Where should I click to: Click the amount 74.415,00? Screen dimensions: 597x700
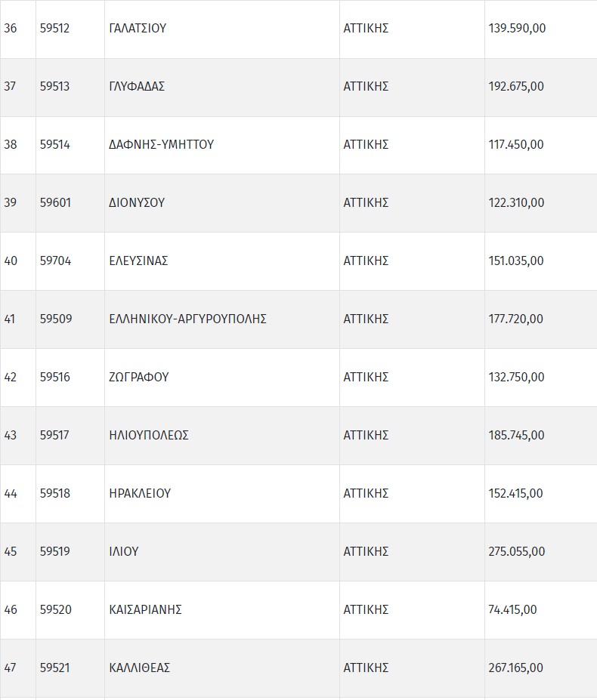[513, 610]
